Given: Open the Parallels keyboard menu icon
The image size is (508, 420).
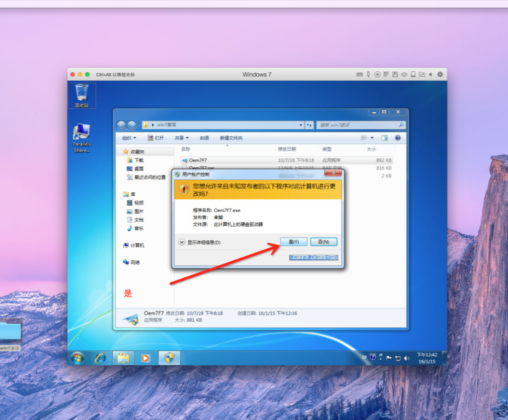Looking at the screenshot, I should (359, 74).
